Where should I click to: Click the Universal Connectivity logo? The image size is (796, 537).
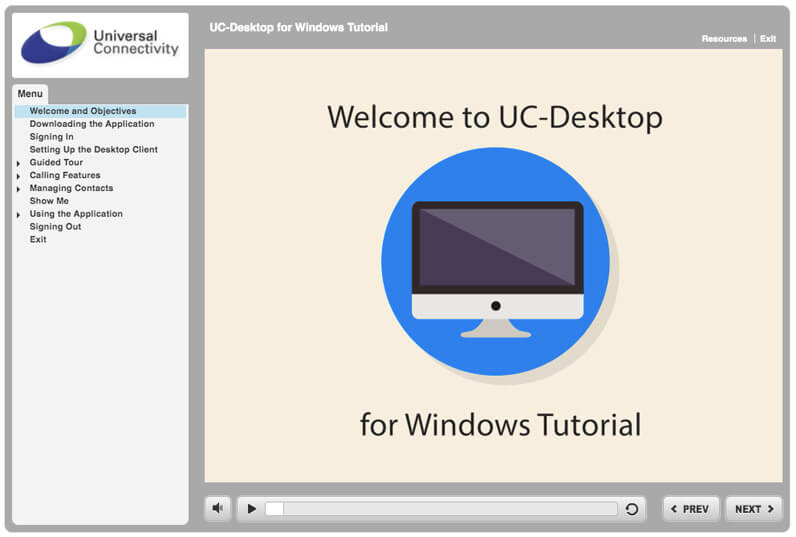coord(100,45)
